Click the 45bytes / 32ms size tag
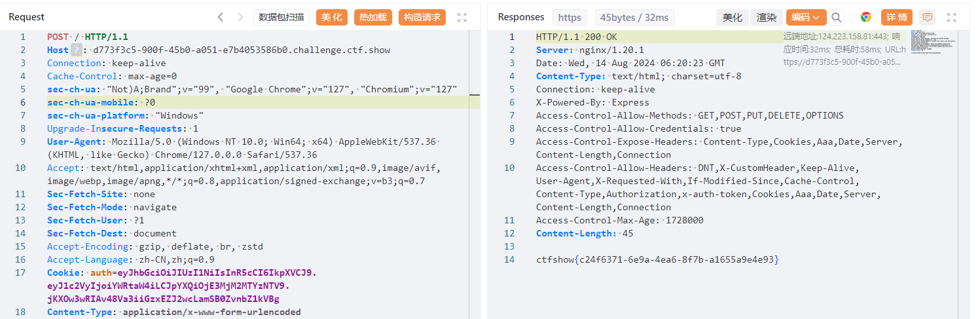 click(634, 18)
